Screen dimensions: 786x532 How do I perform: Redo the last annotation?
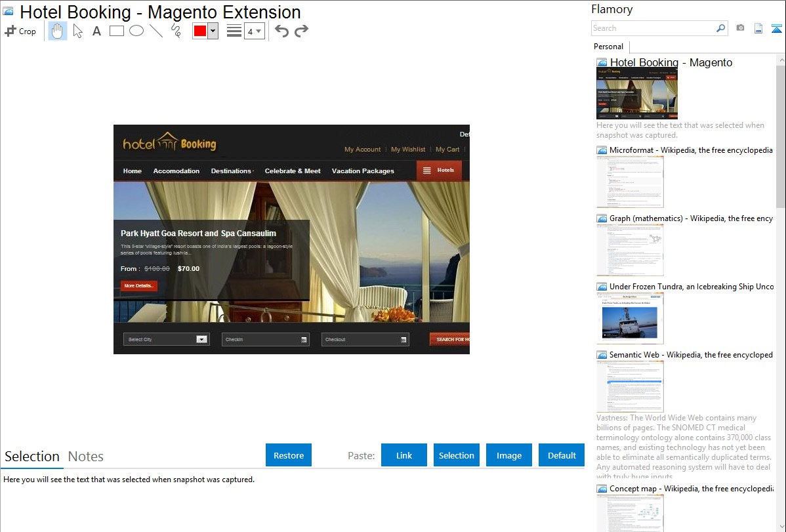[301, 31]
